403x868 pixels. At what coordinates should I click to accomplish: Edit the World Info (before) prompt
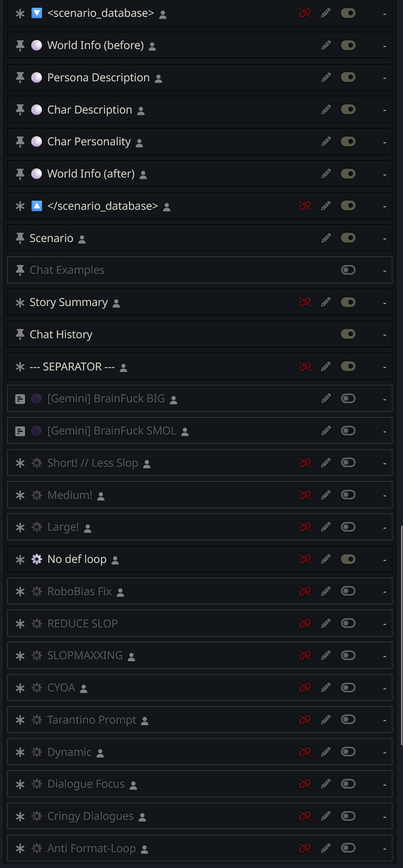tap(326, 45)
